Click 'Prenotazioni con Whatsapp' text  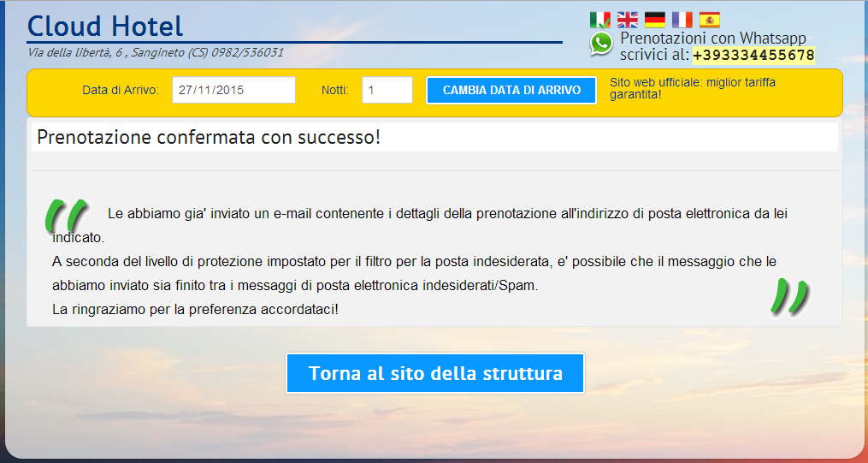[713, 39]
